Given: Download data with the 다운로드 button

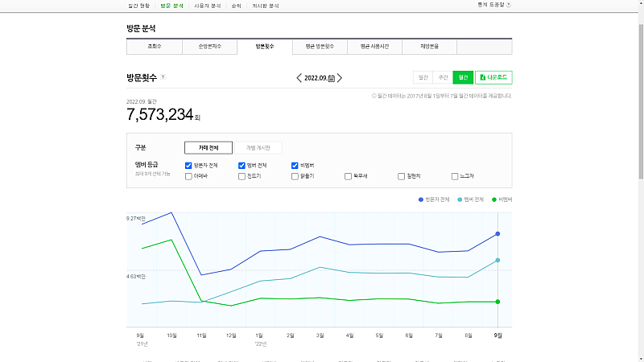Looking at the screenshot, I should click(493, 78).
